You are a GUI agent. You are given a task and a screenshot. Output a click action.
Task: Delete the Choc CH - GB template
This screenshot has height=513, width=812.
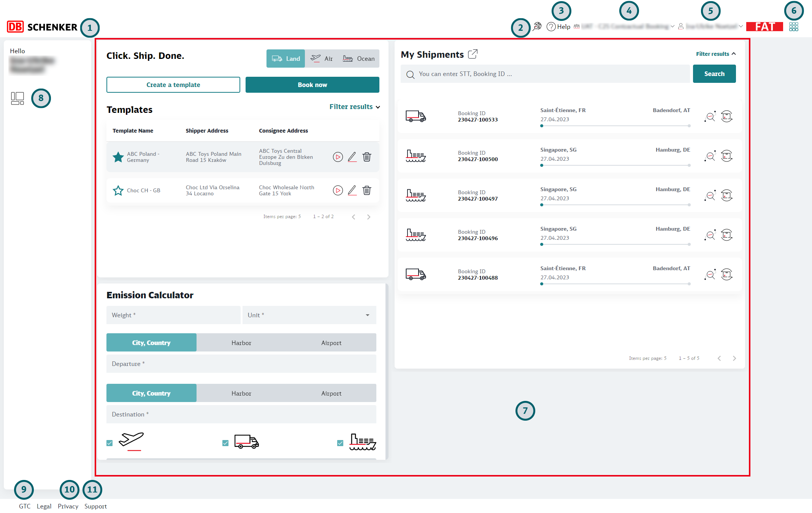click(366, 190)
